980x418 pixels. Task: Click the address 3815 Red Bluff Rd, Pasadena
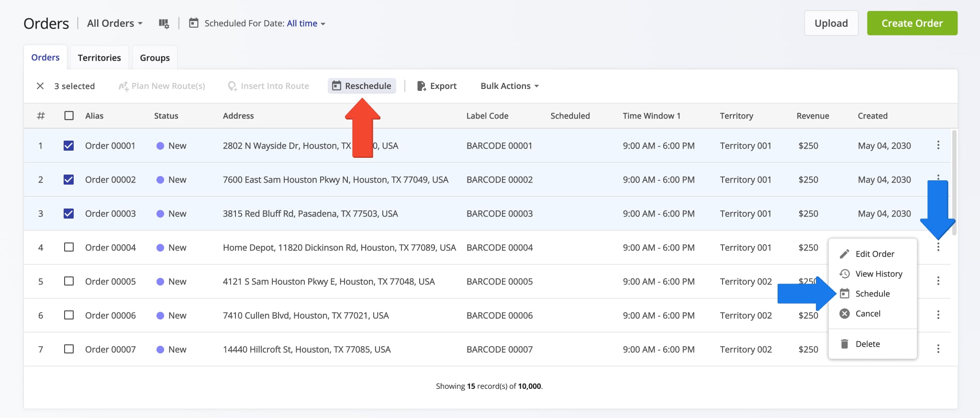pos(310,214)
